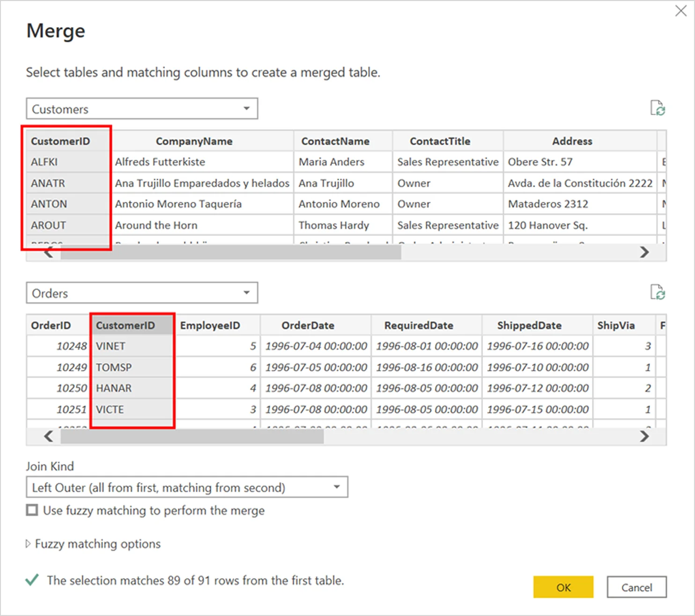Open the Orders table dropdown

point(142,293)
